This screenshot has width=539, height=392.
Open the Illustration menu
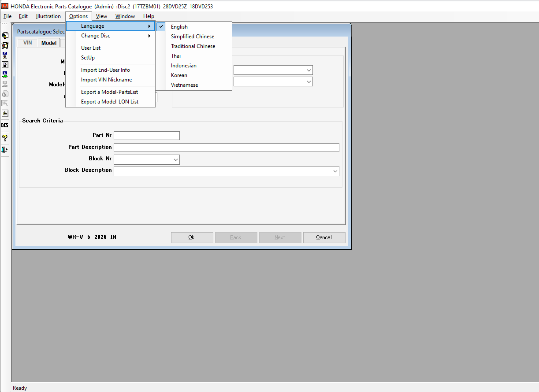[48, 16]
